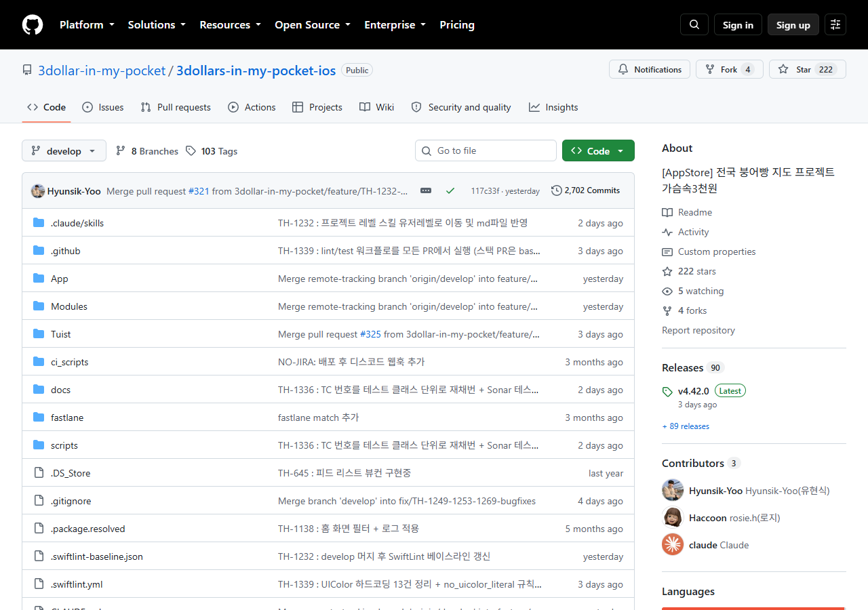View the 4 forks link
868x610 pixels.
[684, 310]
